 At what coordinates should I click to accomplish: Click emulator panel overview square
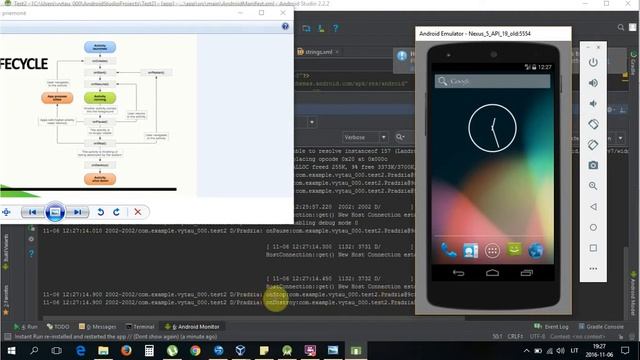(x=593, y=248)
